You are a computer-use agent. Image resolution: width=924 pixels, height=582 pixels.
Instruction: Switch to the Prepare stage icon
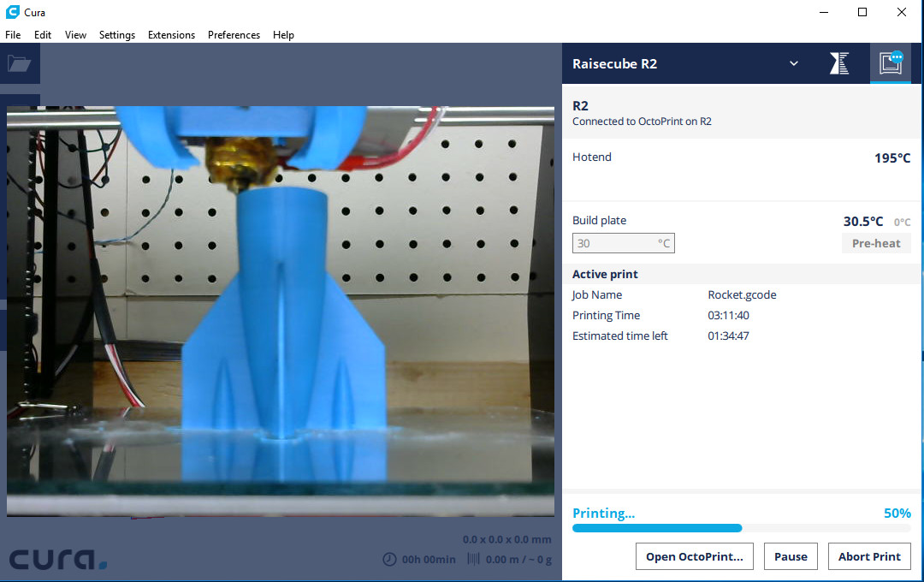click(839, 63)
